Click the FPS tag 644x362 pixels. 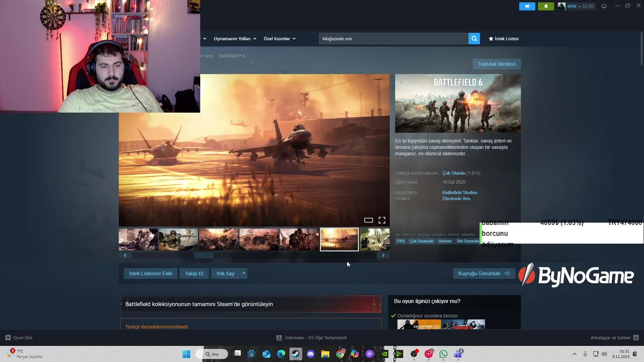[x=401, y=241]
